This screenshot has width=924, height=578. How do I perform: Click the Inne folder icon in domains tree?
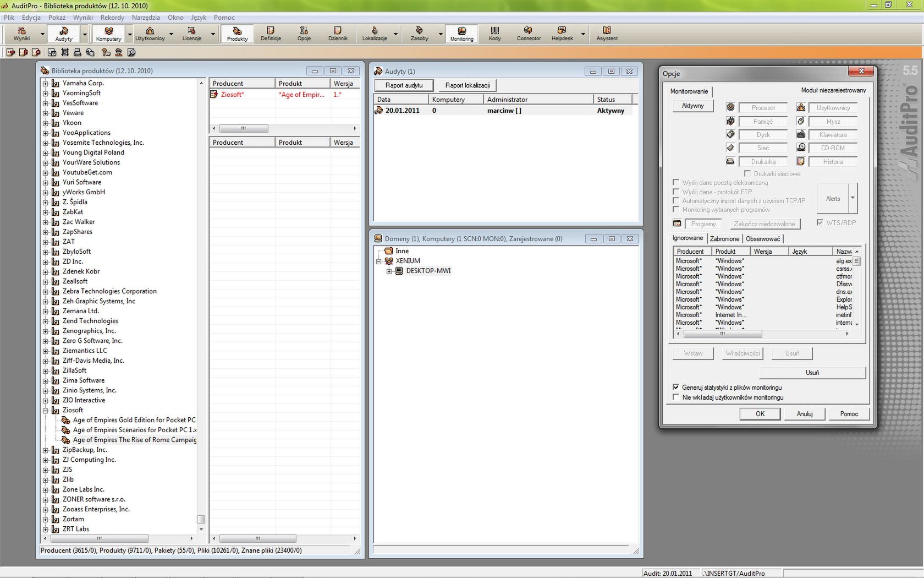[389, 251]
